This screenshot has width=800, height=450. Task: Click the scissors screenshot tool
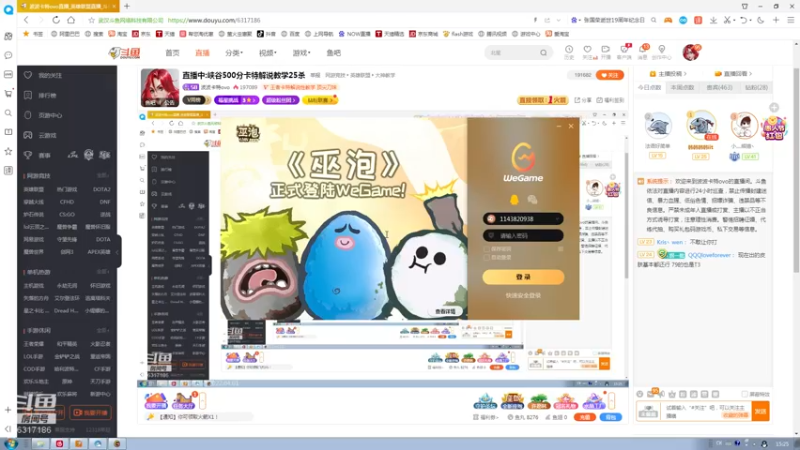click(727, 20)
